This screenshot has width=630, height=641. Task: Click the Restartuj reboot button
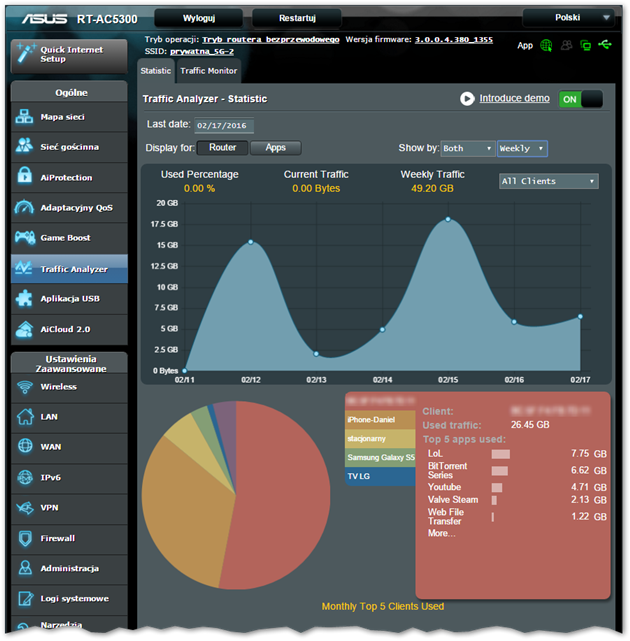(297, 18)
